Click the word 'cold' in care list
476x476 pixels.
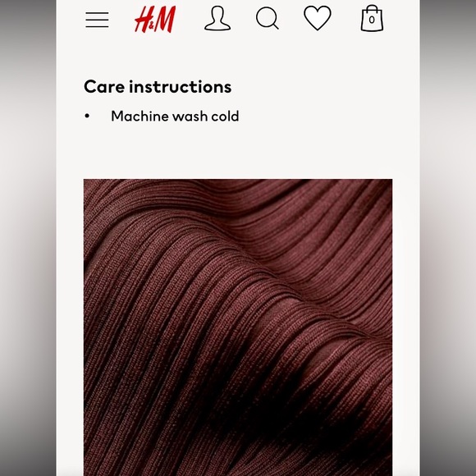pos(225,116)
